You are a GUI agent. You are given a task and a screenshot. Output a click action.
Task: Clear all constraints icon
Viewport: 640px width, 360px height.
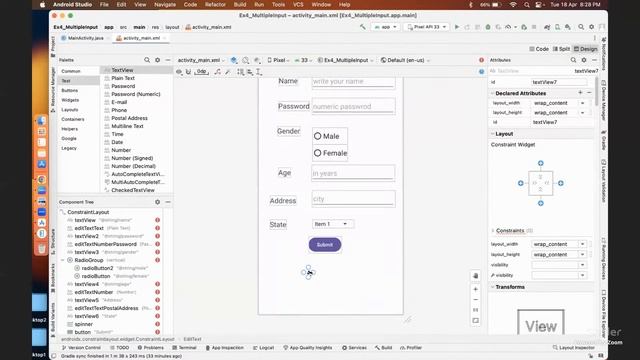pos(218,72)
